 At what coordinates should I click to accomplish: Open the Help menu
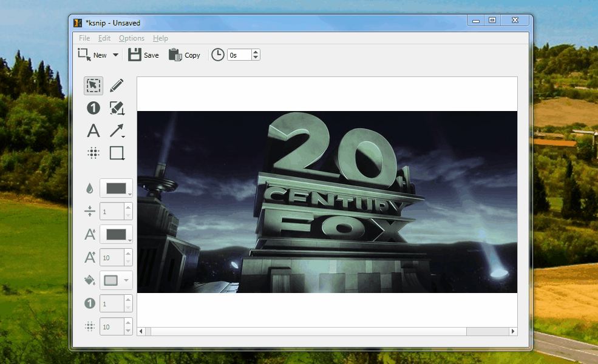click(160, 38)
